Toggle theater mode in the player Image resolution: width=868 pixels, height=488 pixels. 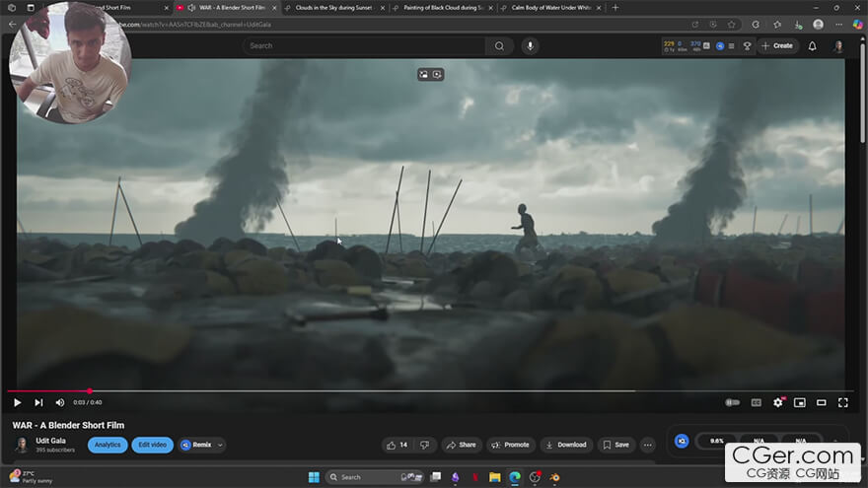click(x=822, y=403)
